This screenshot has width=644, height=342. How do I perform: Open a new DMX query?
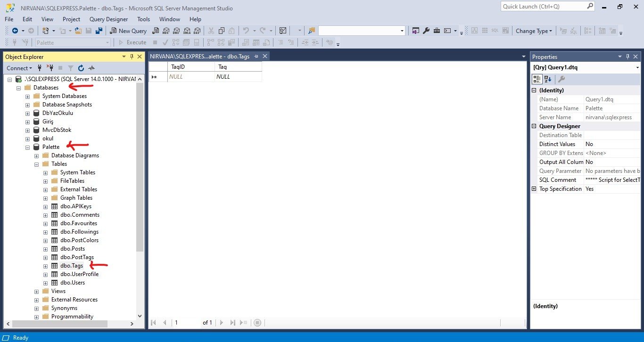click(x=176, y=31)
